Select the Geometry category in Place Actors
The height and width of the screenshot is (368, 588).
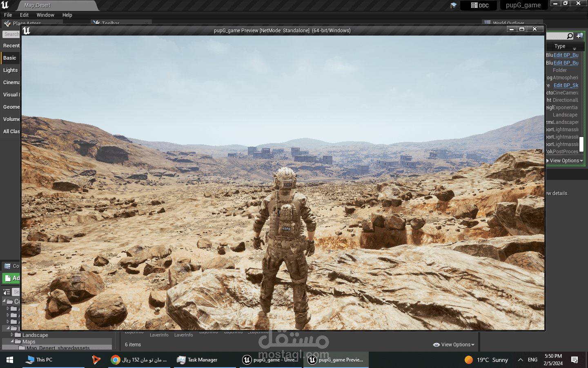11,107
